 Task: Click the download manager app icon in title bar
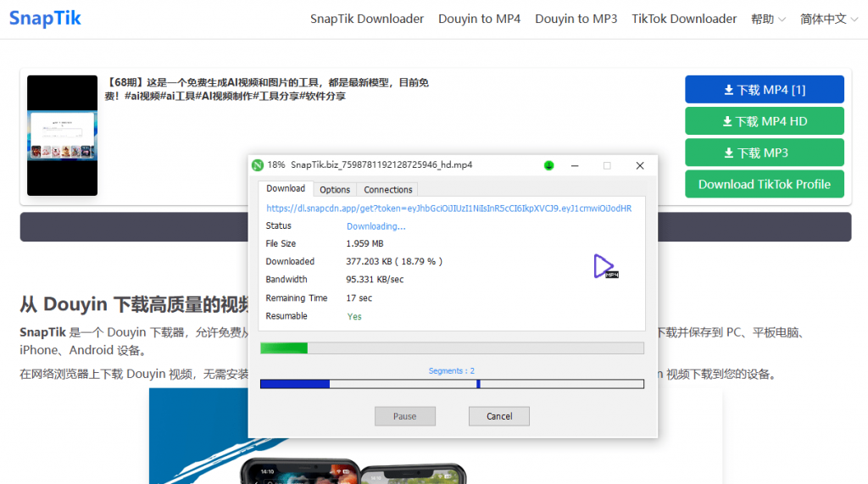pos(257,165)
